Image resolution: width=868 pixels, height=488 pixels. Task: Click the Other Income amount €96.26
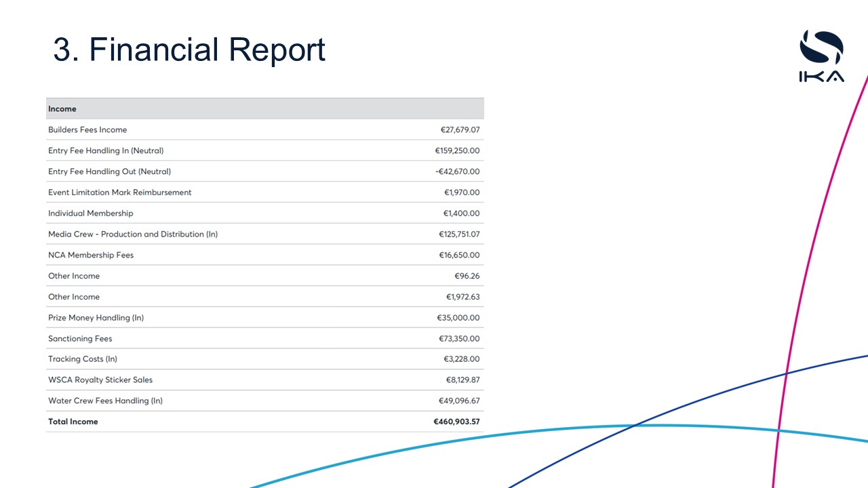pyautogui.click(x=467, y=277)
